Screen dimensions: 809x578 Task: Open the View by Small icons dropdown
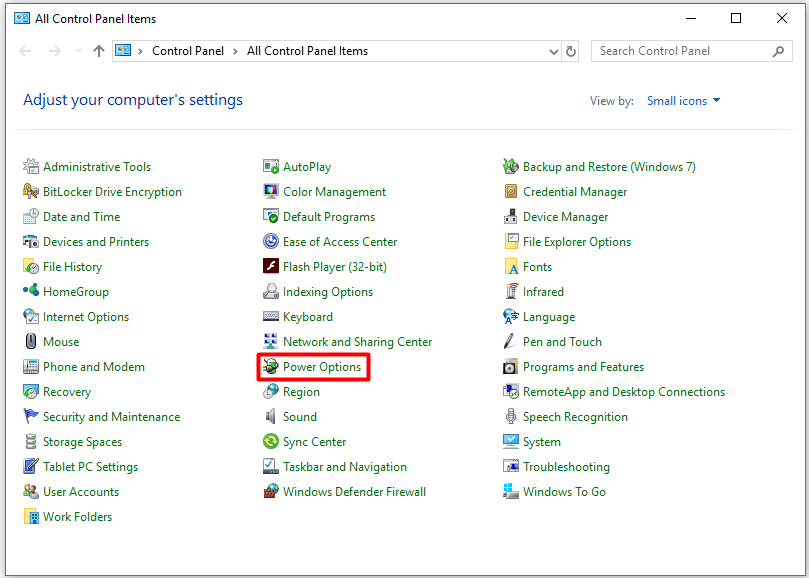click(x=683, y=101)
